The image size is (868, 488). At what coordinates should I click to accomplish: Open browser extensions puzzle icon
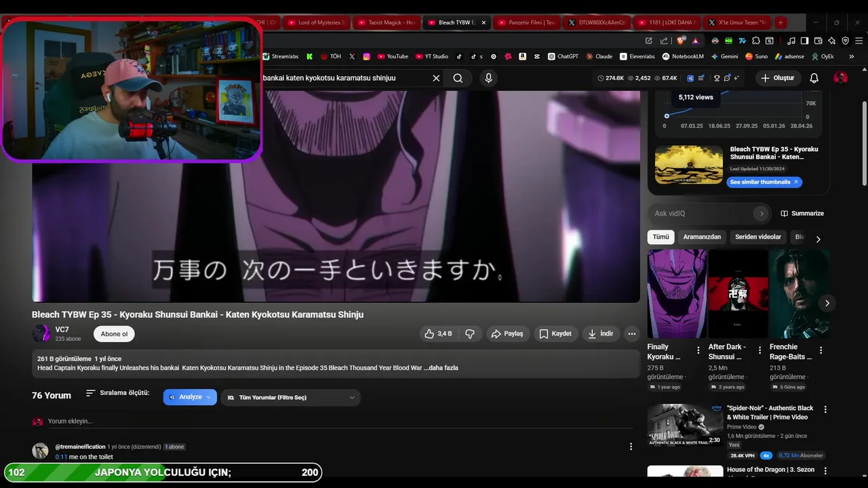pyautogui.click(x=756, y=41)
